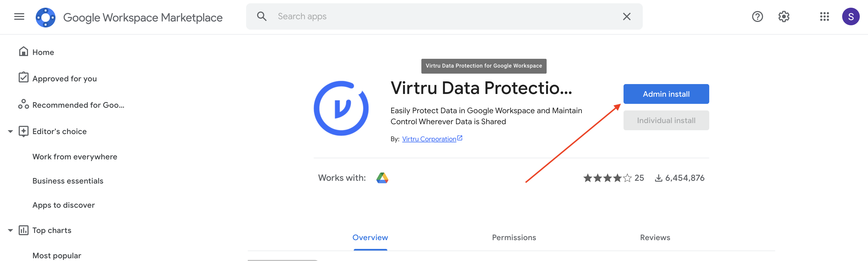This screenshot has height=261, width=868.
Task: Open the help question mark icon
Action: [757, 16]
